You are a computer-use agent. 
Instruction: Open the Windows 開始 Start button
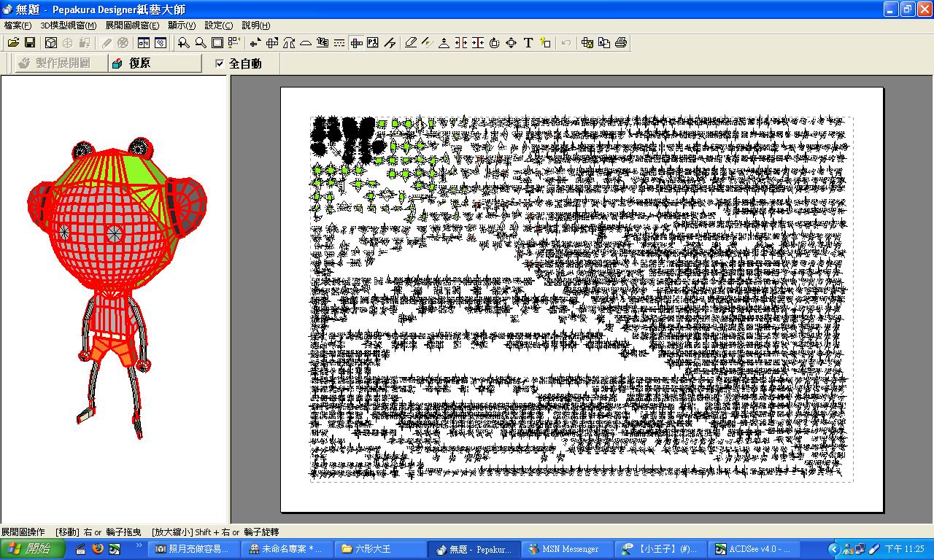[x=33, y=549]
